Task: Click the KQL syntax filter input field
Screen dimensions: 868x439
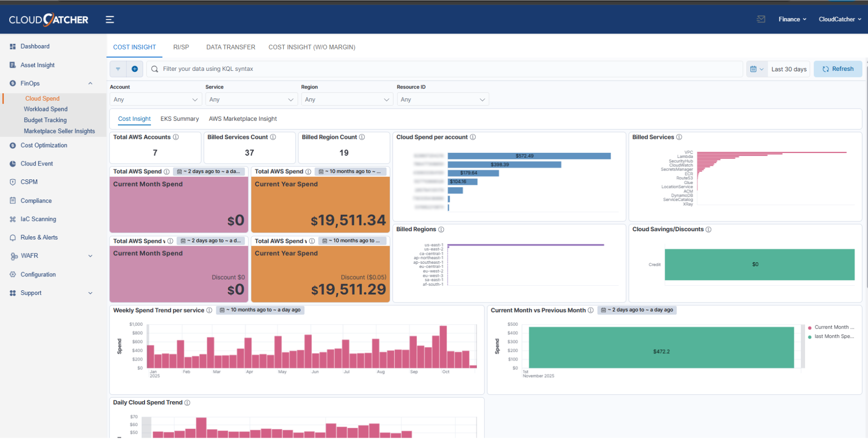Action: 420,69
